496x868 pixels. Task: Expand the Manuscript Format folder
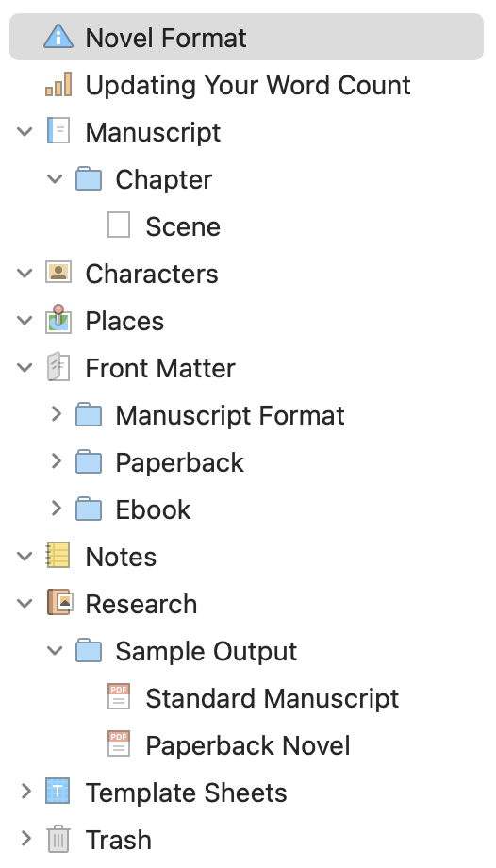point(57,414)
